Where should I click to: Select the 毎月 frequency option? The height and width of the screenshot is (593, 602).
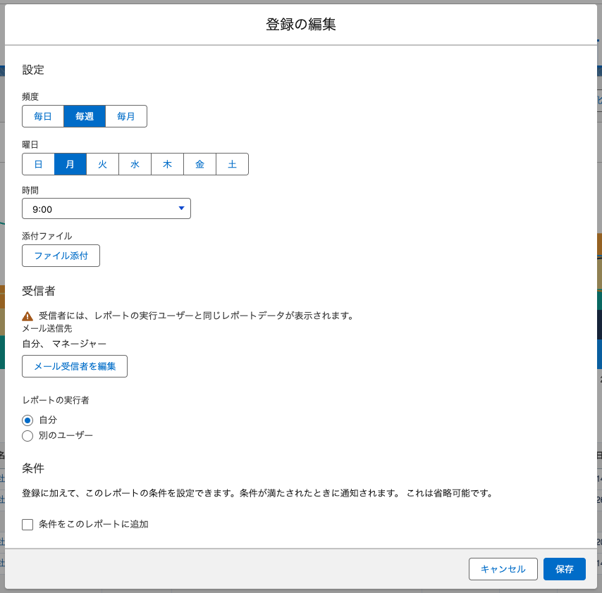(126, 116)
